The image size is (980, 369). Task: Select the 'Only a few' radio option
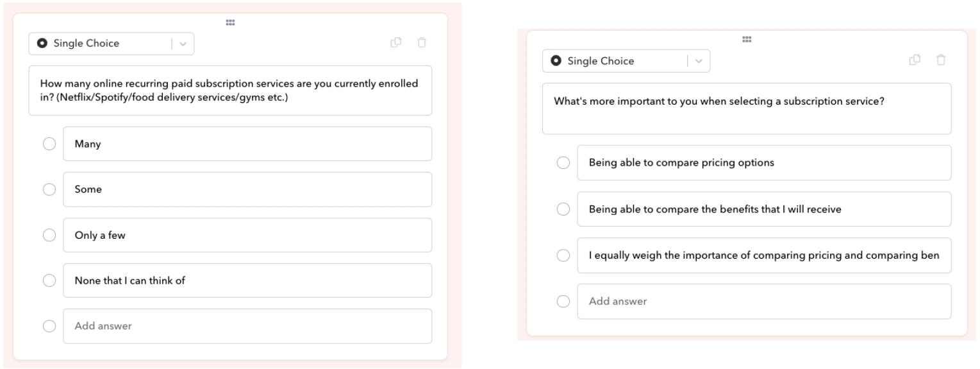[49, 236]
